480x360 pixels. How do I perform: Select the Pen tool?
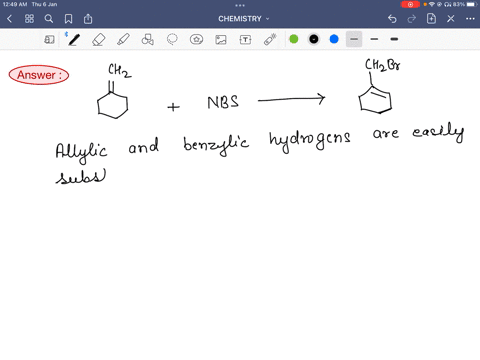[x=74, y=40]
